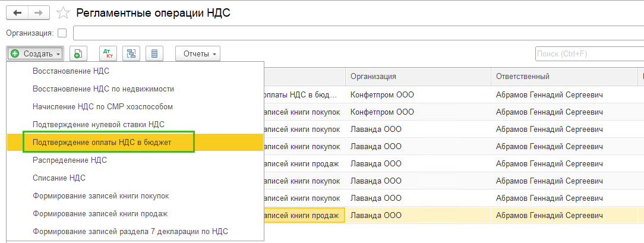Screen dimensions: 644x243
Task: Sort by the Ответственный column header
Action: pos(523,77)
